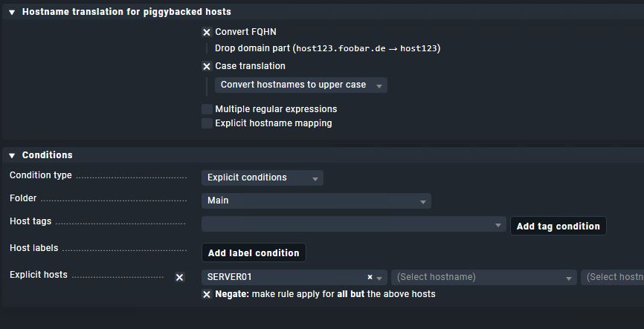Viewport: 644px width, 329px height.
Task: Uncheck the Convert FQHN checkbox
Action: [207, 33]
